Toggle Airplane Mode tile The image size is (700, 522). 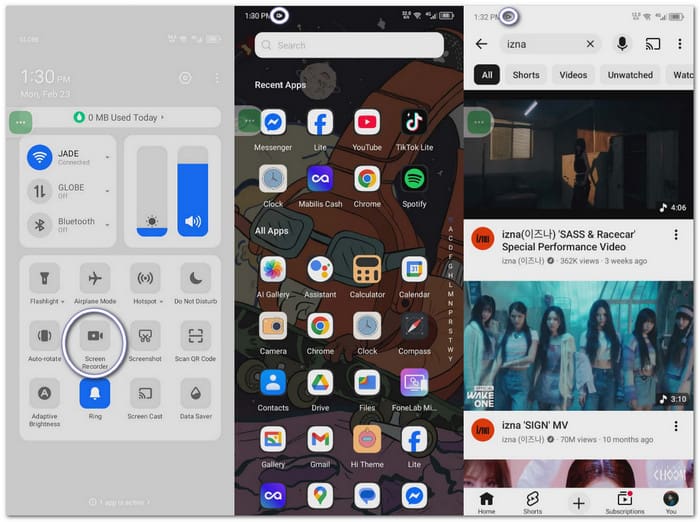tap(95, 278)
